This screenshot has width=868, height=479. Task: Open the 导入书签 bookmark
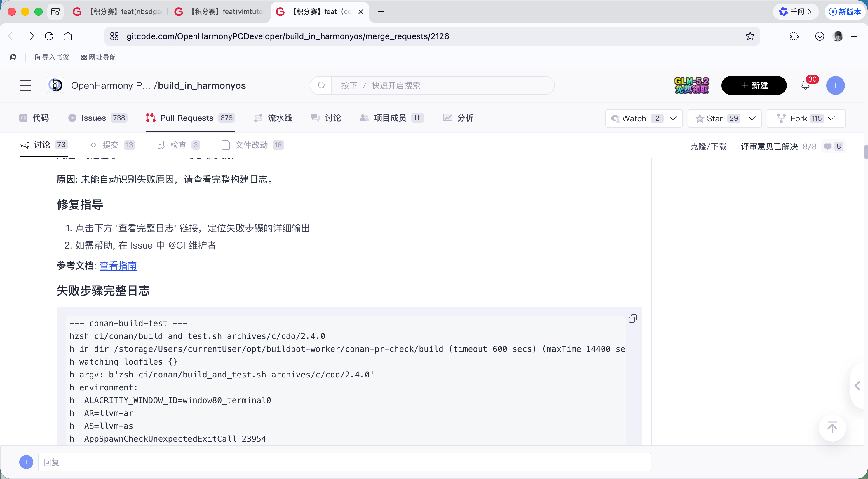pos(52,57)
